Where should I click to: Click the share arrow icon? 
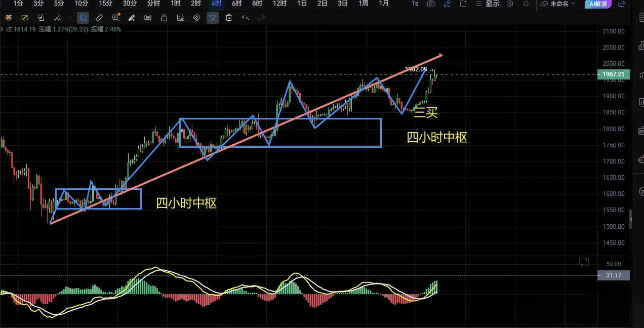click(622, 4)
